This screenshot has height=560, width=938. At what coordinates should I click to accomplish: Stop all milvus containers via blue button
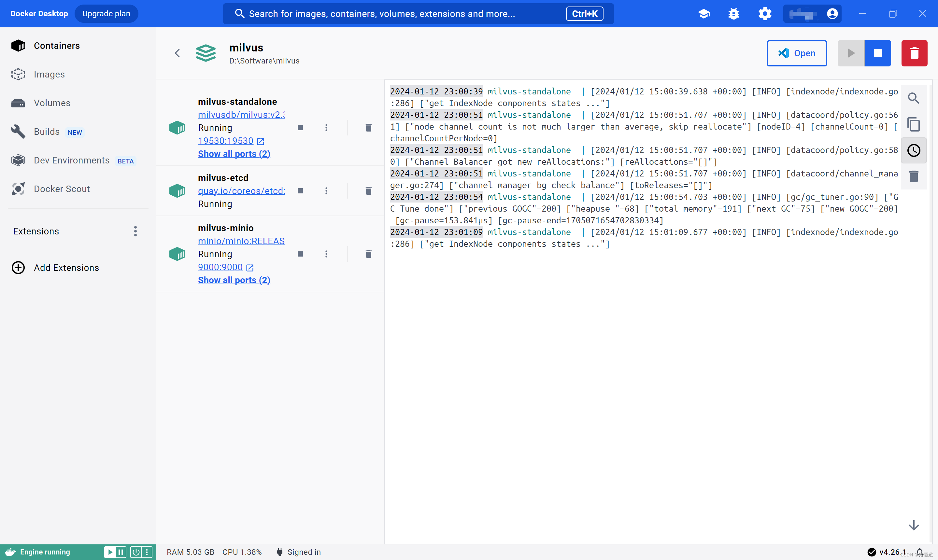click(878, 53)
